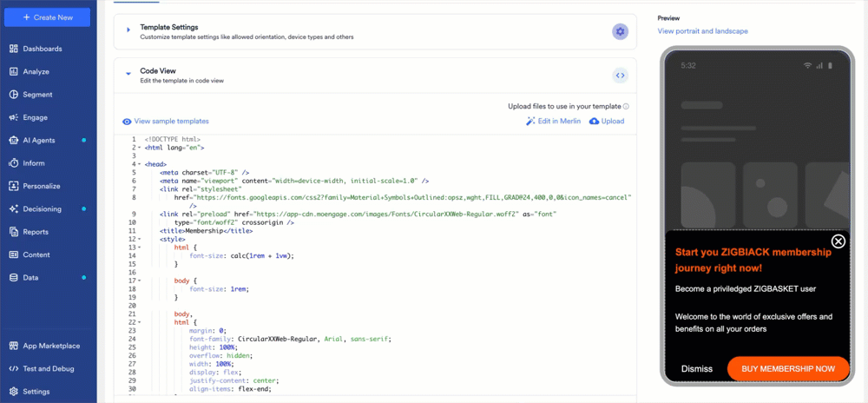
Task: Click the overflow: hidden line
Action: 220,355
